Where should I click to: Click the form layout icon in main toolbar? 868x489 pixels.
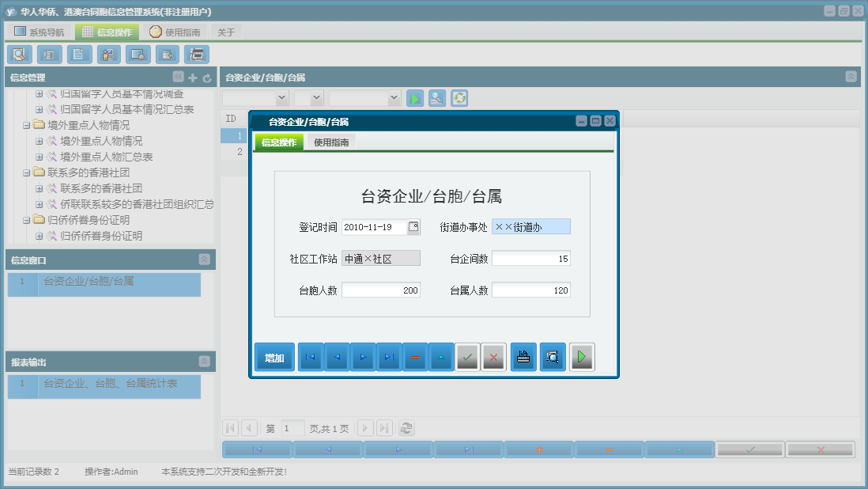pyautogui.click(x=49, y=55)
